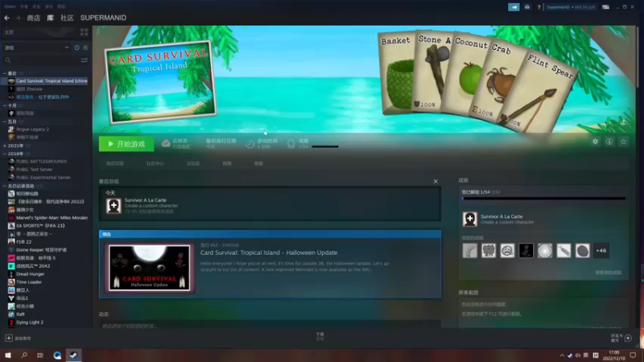The height and width of the screenshot is (362, 644).
Task: Add game to favorites star
Action: (623, 142)
